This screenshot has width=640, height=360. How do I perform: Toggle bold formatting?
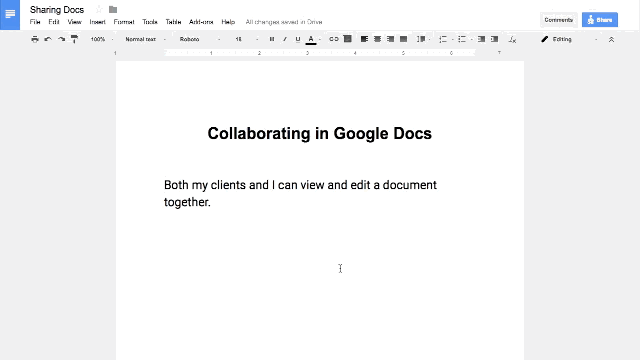coord(272,39)
